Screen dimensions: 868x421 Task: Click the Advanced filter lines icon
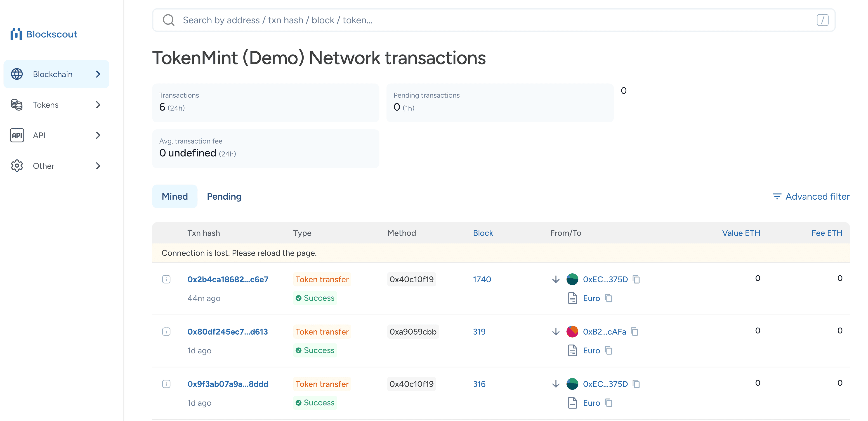tap(777, 196)
